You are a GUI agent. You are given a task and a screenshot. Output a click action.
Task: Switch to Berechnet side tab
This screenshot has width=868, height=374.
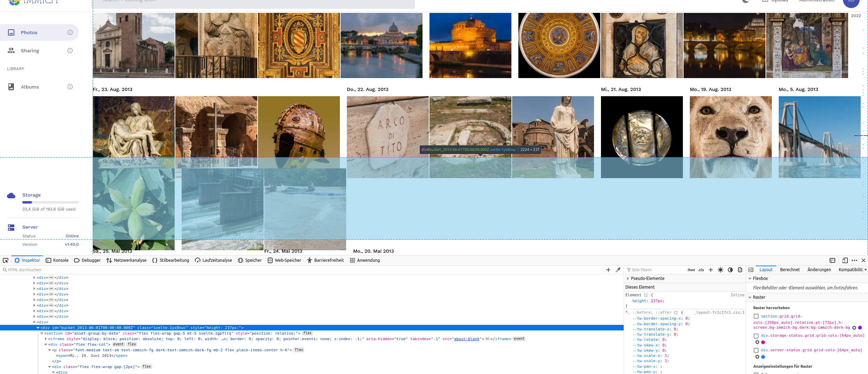tap(790, 270)
